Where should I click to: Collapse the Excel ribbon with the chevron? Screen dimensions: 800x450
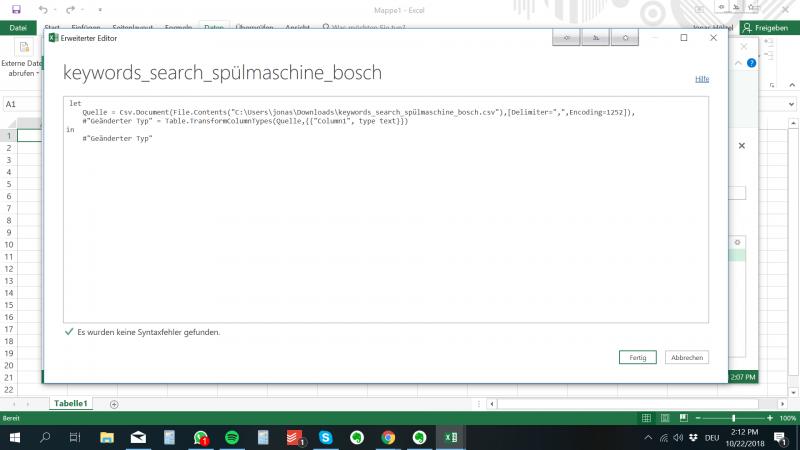792,85
